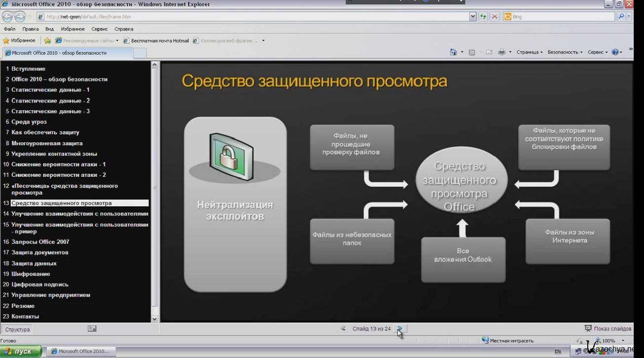Click the Stop loading icon

pyautogui.click(x=494, y=17)
